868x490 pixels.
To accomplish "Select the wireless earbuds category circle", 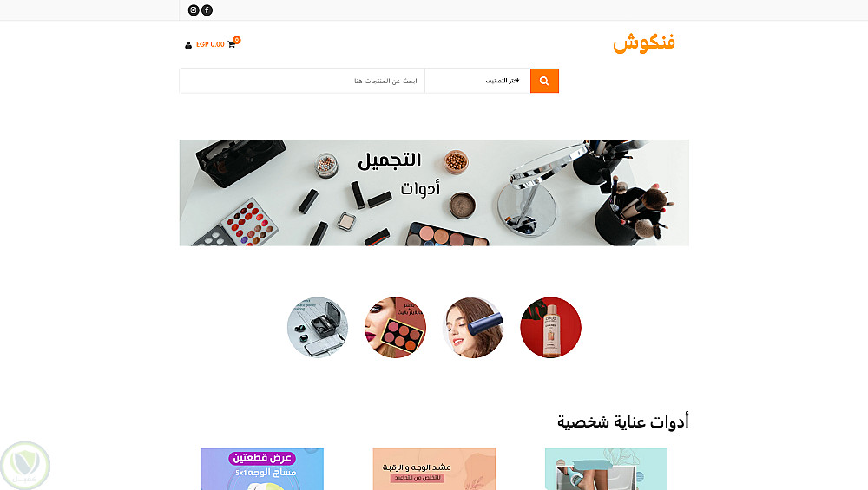I will click(x=318, y=328).
